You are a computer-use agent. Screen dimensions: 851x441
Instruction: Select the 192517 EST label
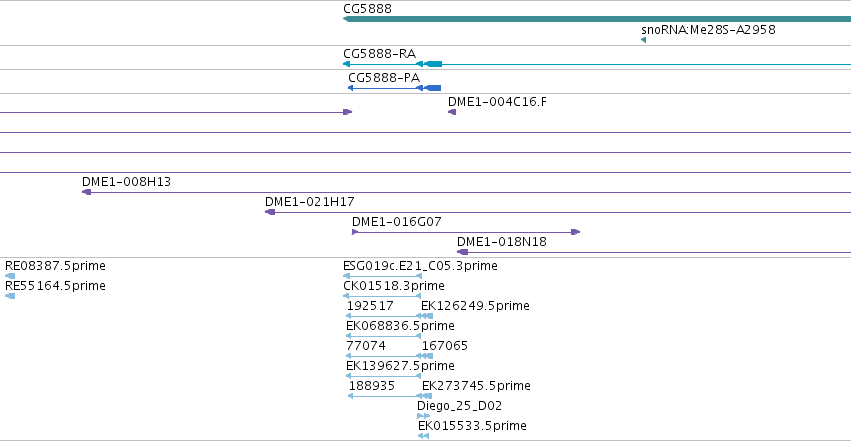pyautogui.click(x=370, y=306)
